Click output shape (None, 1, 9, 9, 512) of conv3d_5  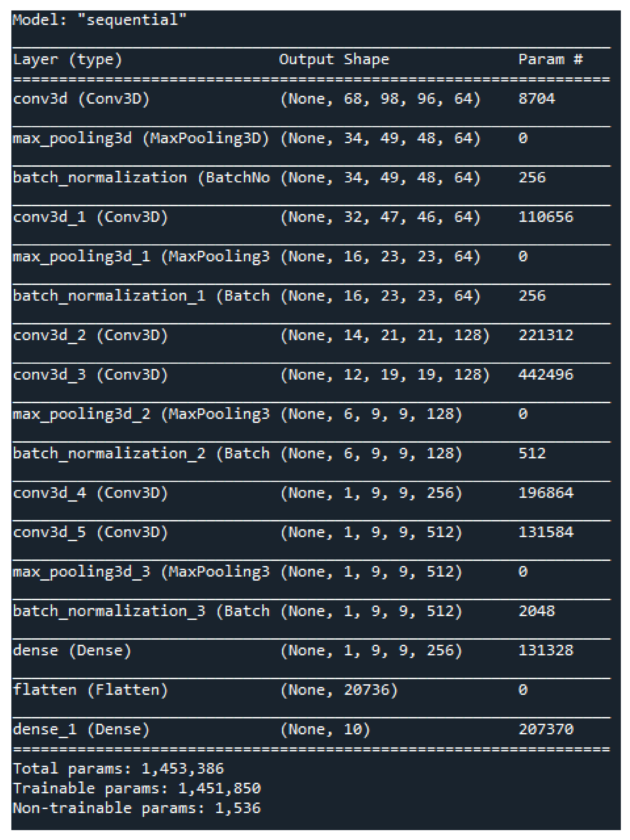371,533
